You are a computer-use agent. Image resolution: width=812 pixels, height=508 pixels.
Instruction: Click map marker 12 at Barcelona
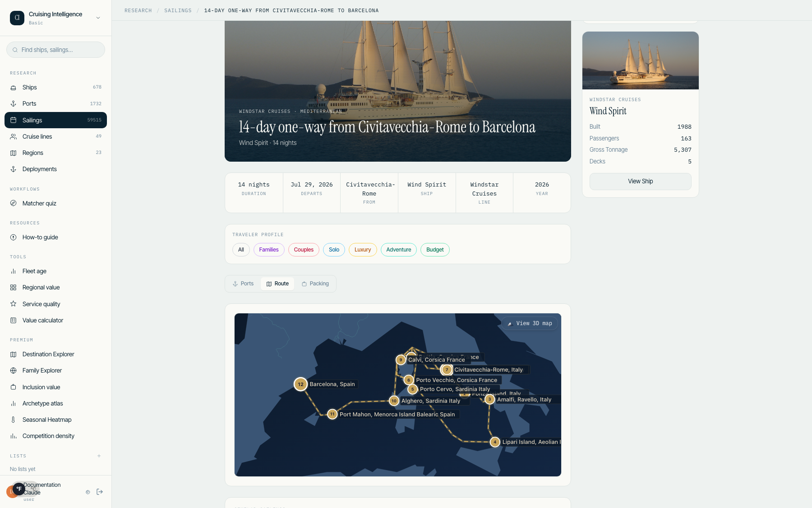pyautogui.click(x=300, y=384)
